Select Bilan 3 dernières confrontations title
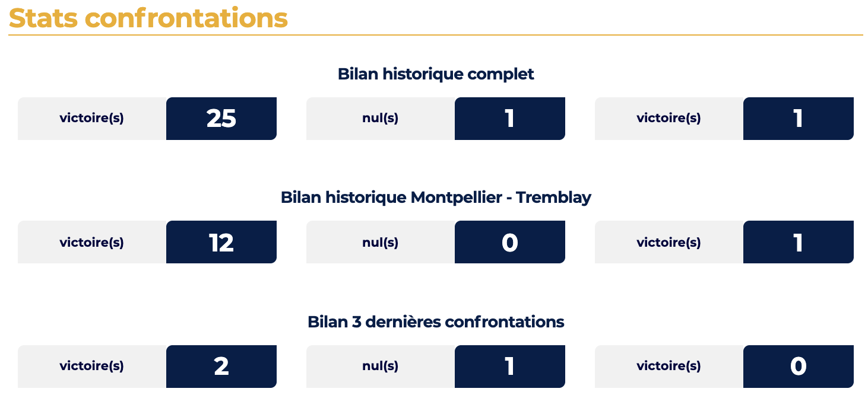This screenshot has height=414, width=868. pos(436,322)
